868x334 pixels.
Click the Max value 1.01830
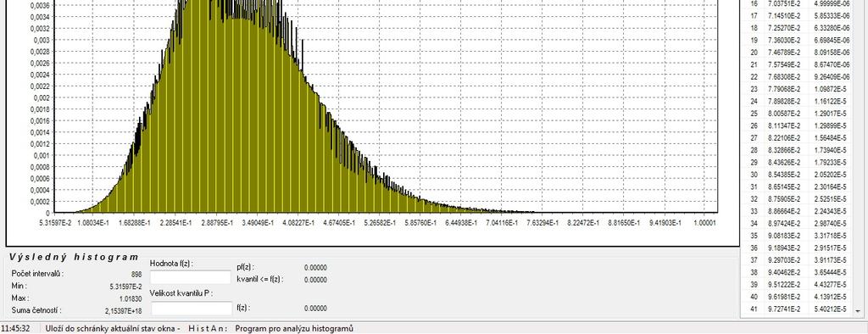[131, 298]
